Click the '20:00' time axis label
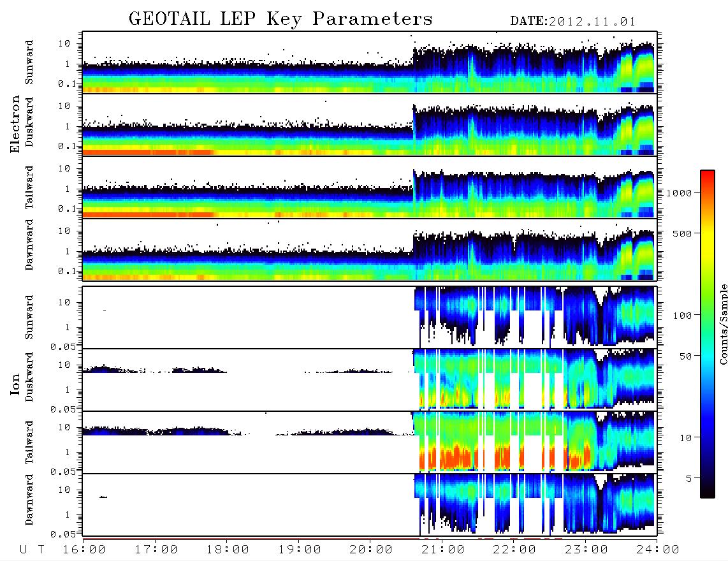Screen dimensions: 728x561 [371, 550]
